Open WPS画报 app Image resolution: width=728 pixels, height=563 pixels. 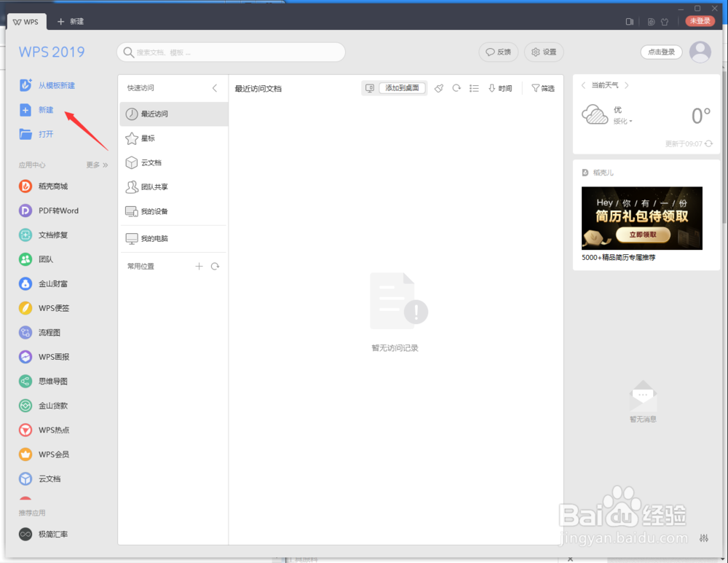coord(44,357)
